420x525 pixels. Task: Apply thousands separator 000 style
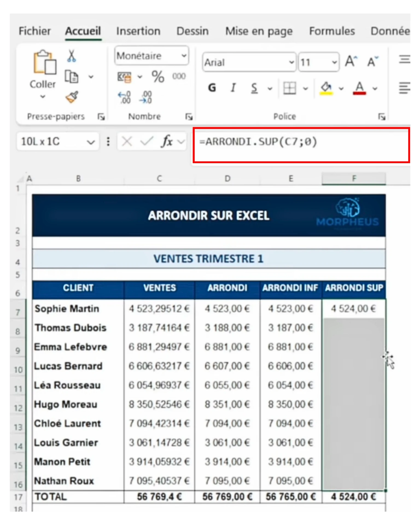179,76
